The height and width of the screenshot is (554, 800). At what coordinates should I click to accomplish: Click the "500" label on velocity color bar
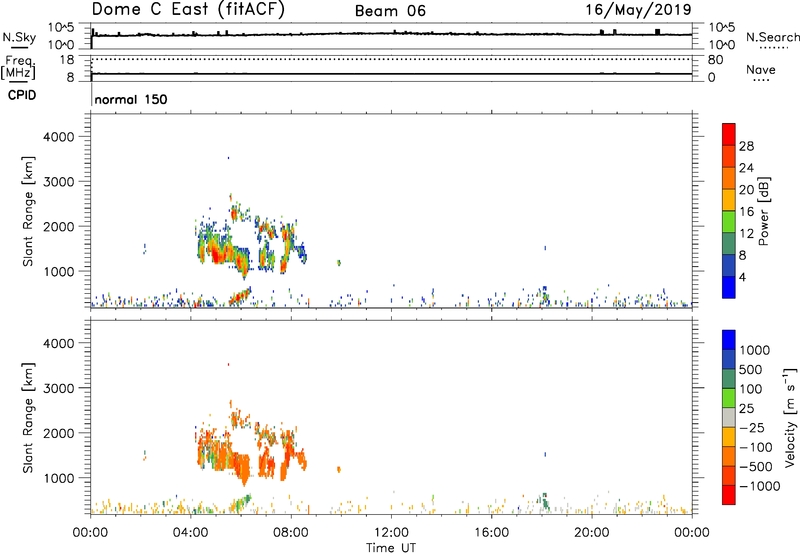pos(751,369)
